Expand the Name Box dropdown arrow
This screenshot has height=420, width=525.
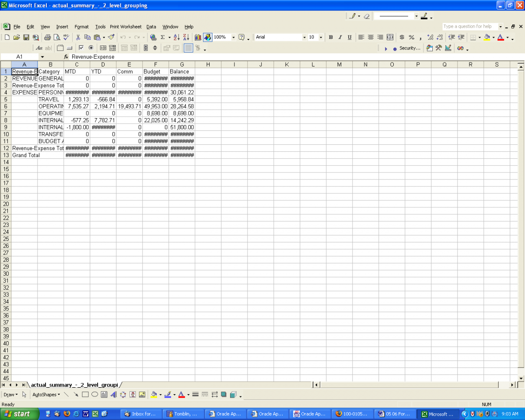pyautogui.click(x=42, y=57)
